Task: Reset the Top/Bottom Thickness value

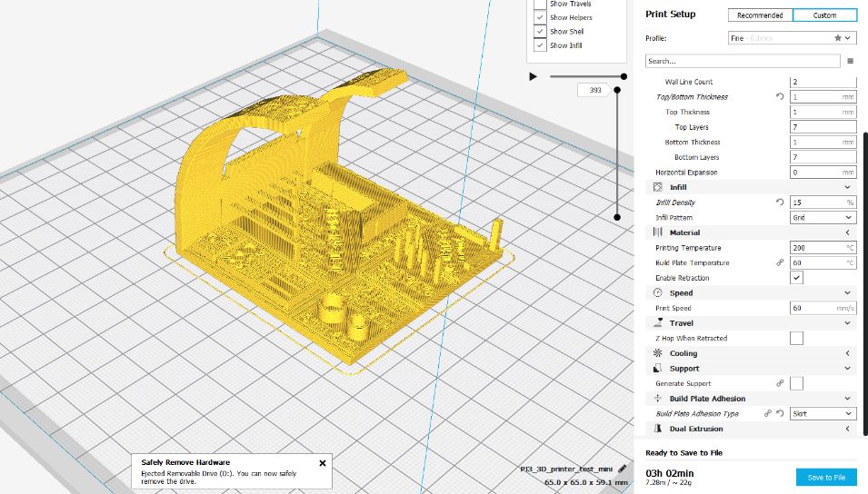Action: point(780,97)
